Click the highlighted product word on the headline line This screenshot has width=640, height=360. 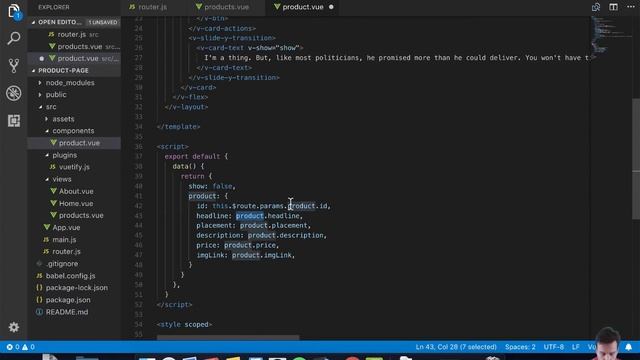click(x=250, y=216)
